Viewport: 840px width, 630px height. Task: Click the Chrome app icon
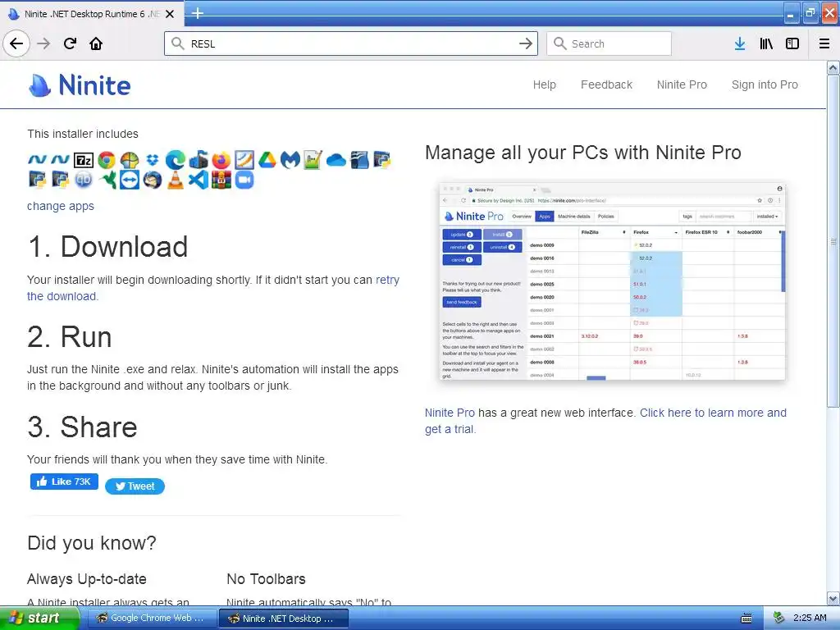[107, 160]
